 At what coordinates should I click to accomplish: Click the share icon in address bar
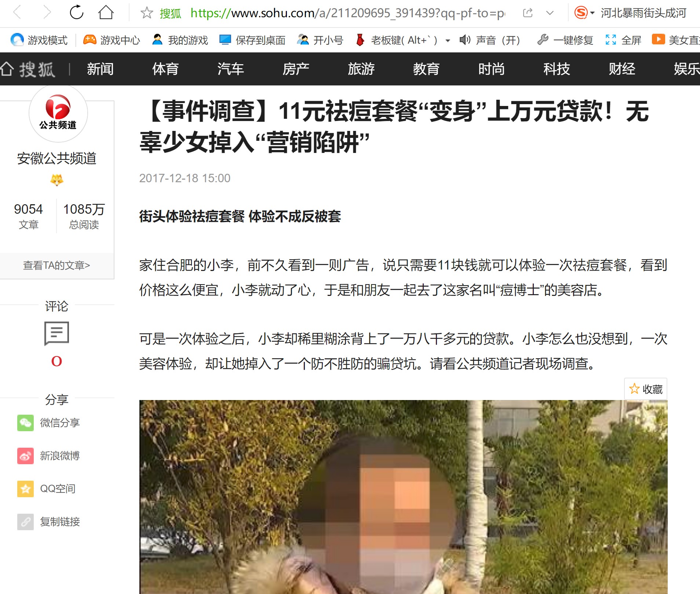[528, 13]
